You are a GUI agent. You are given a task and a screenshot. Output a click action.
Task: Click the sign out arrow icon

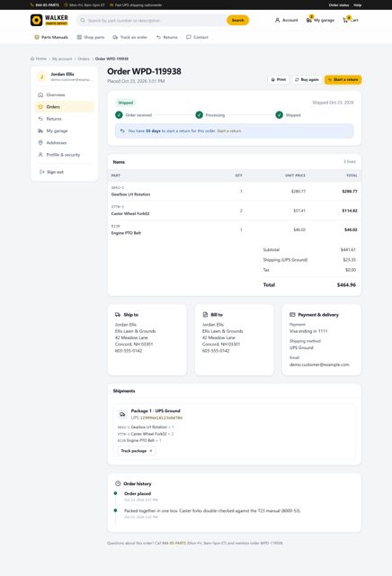click(x=41, y=172)
